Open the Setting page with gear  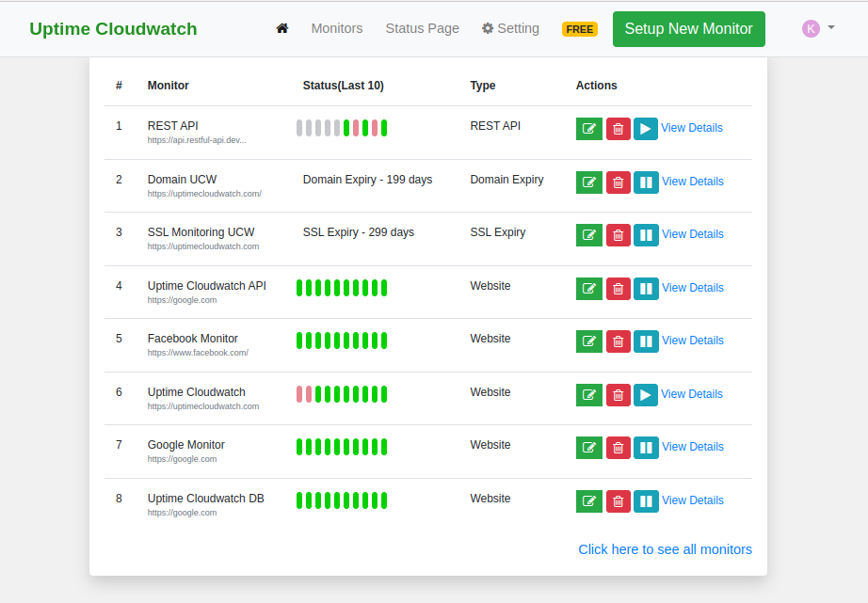[510, 28]
